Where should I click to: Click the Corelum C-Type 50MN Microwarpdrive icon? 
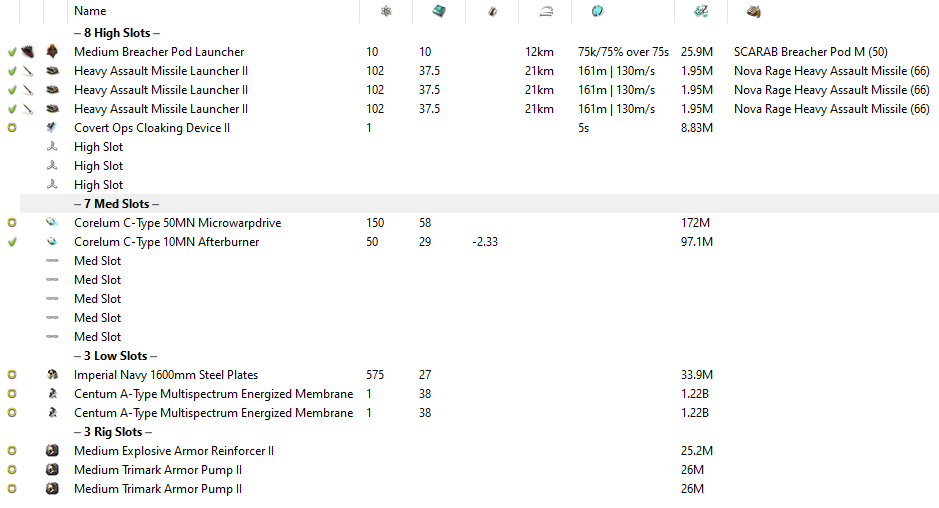point(52,222)
